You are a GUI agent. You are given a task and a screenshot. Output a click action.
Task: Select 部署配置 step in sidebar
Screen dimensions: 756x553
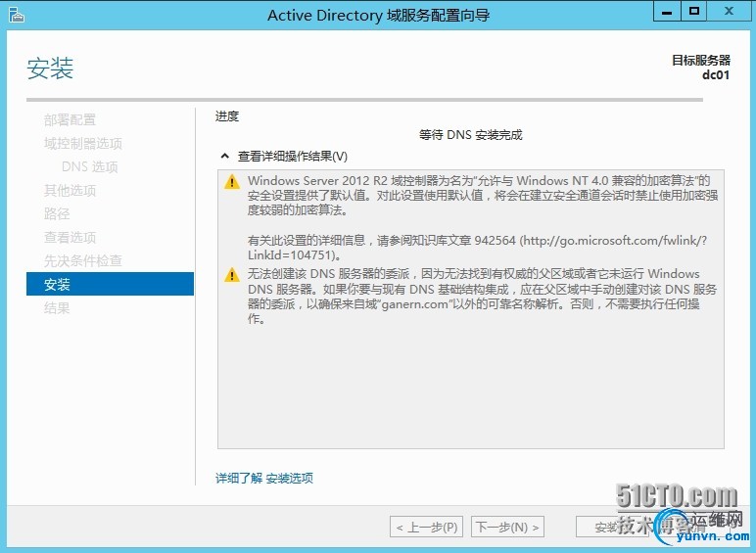click(x=70, y=120)
